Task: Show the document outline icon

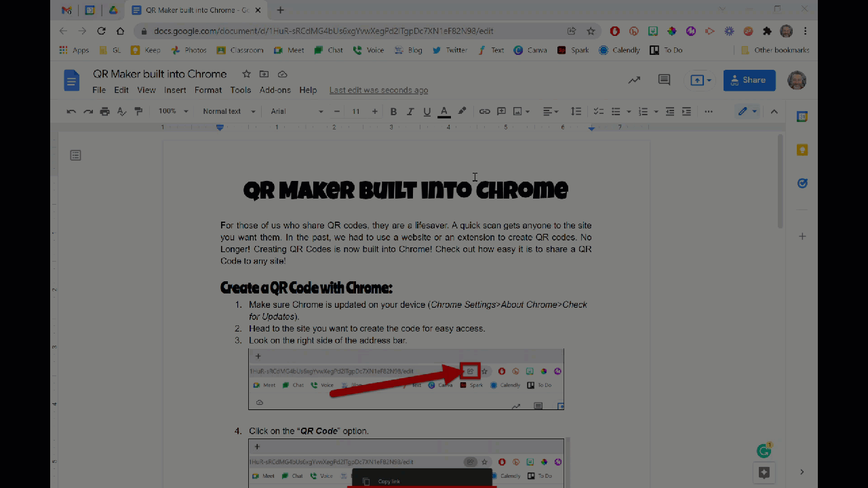Action: pyautogui.click(x=75, y=155)
